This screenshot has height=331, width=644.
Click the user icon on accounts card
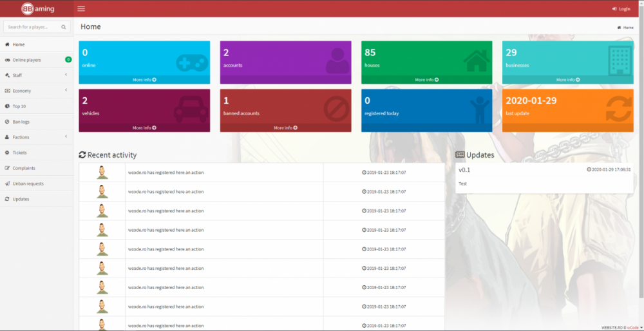(x=337, y=61)
